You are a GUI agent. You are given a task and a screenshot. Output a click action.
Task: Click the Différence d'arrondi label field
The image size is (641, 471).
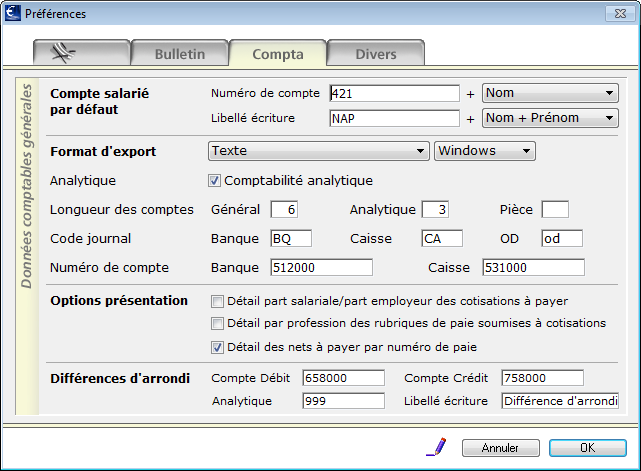(x=560, y=401)
